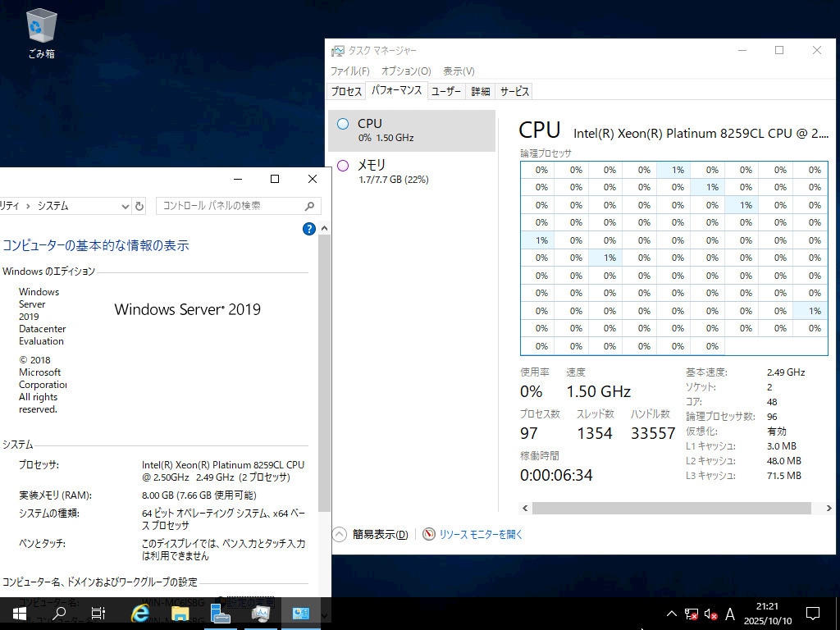Image resolution: width=840 pixels, height=630 pixels.
Task: Select the System control panel taskbar icon
Action: [300, 614]
